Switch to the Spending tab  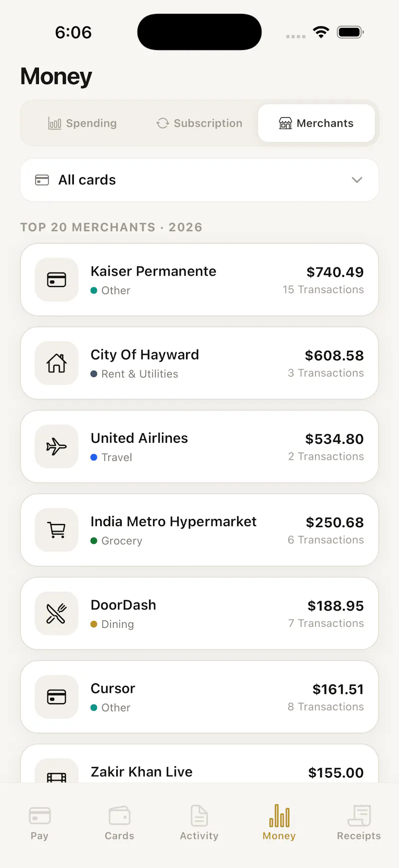click(x=82, y=123)
